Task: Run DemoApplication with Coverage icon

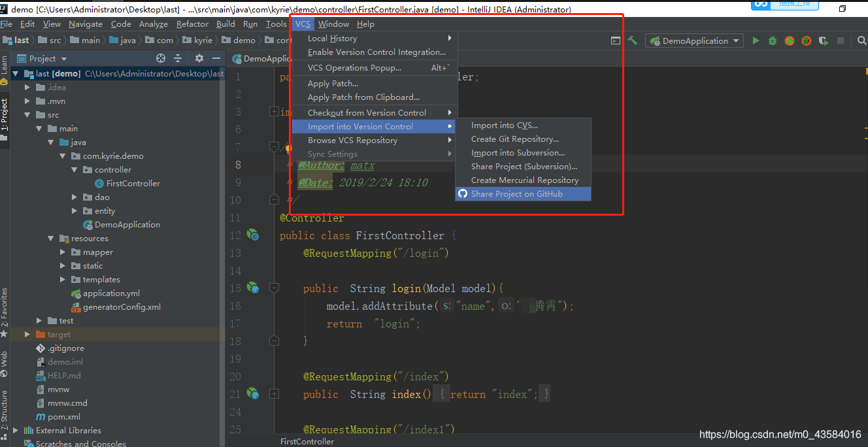Action: [788, 41]
